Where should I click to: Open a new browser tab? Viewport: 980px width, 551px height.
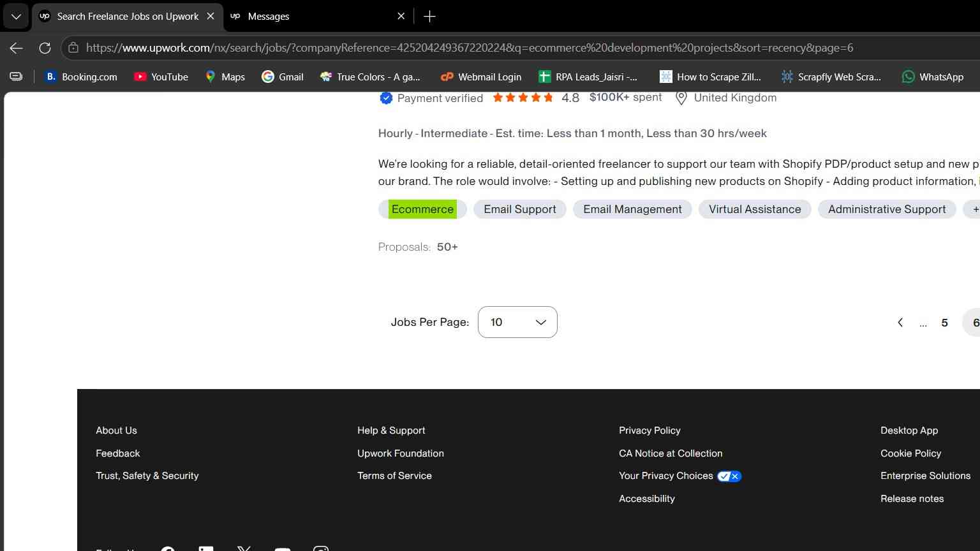(x=429, y=17)
